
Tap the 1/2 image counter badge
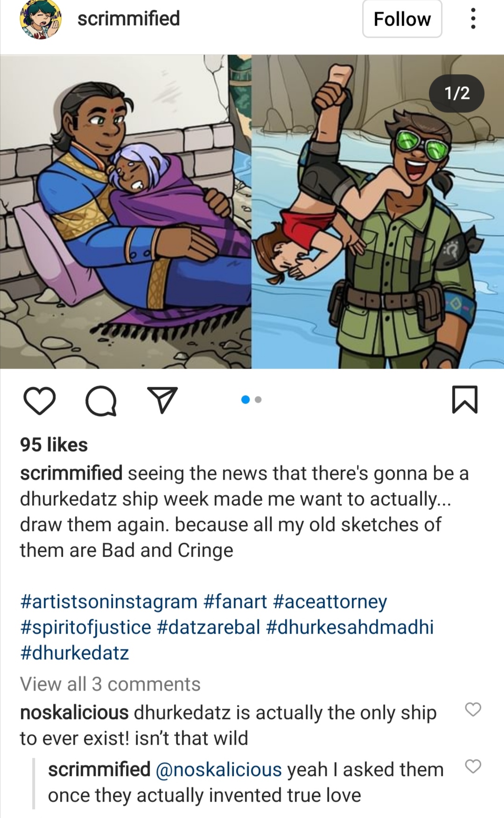457,93
